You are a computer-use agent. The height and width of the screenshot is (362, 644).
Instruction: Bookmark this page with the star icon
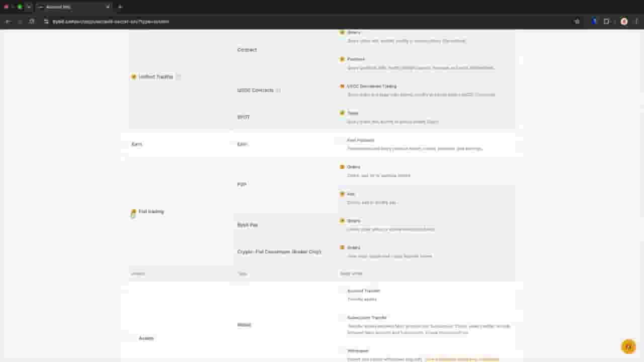(577, 22)
